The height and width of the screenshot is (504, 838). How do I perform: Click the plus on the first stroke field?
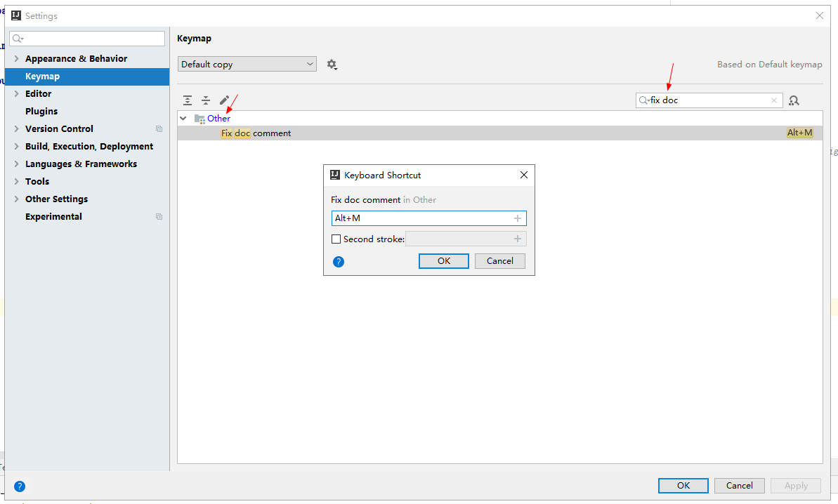(x=518, y=218)
